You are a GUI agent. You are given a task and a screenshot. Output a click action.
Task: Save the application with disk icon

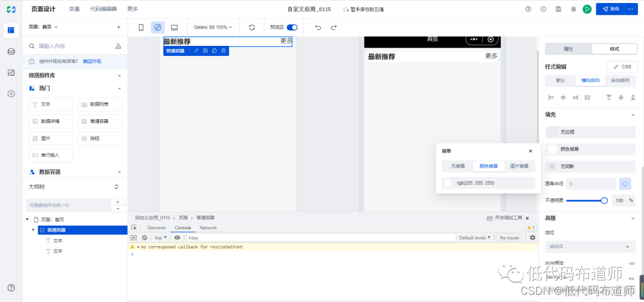pyautogui.click(x=558, y=9)
